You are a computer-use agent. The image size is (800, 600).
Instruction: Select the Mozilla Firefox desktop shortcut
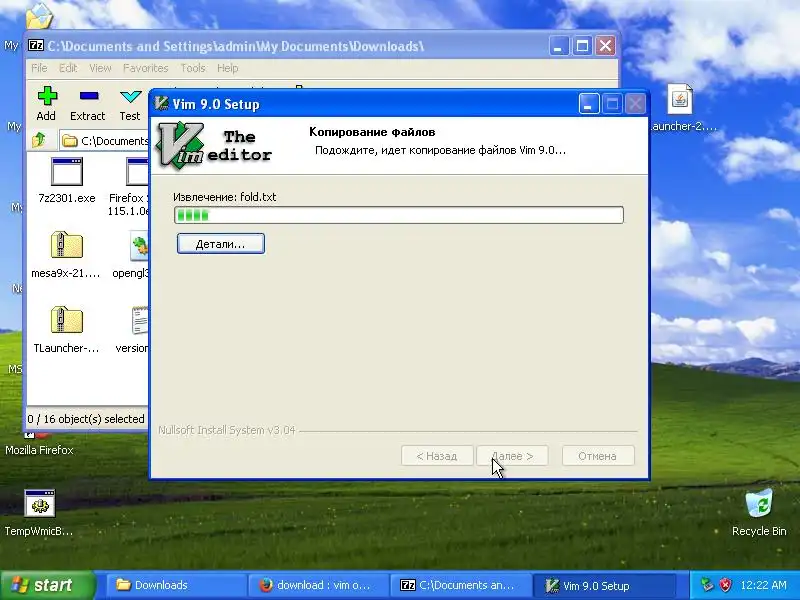39,450
